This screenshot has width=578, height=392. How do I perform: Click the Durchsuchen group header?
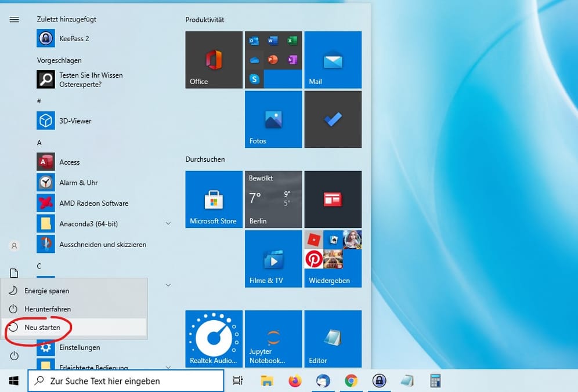(x=205, y=159)
